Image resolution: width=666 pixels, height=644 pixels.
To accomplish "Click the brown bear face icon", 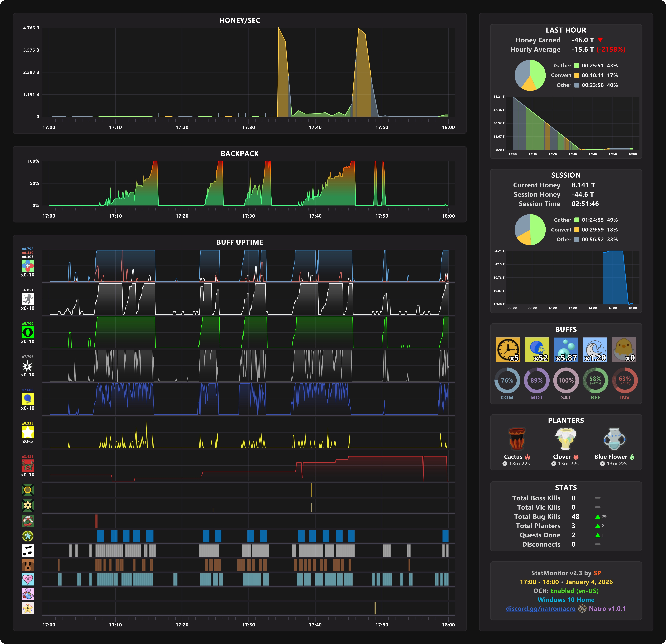I will tap(28, 565).
